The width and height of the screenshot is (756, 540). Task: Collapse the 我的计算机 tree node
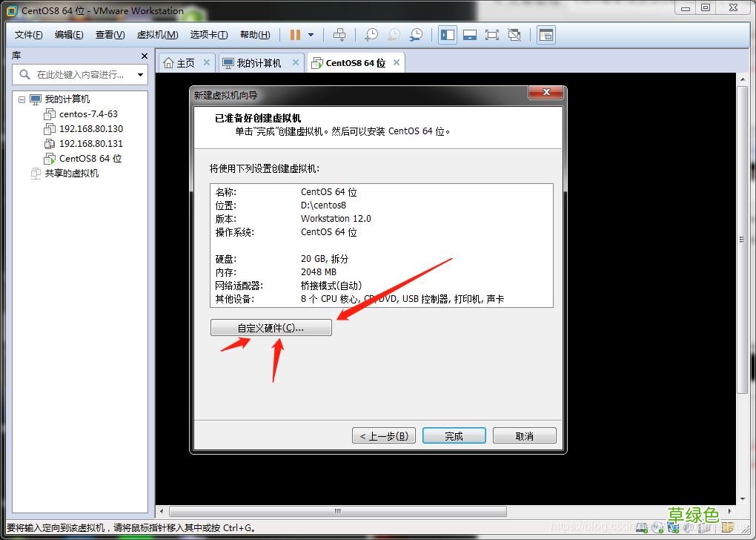pos(21,99)
